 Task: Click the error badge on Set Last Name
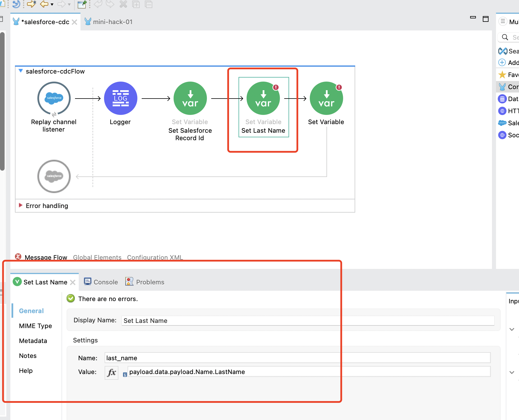click(276, 87)
